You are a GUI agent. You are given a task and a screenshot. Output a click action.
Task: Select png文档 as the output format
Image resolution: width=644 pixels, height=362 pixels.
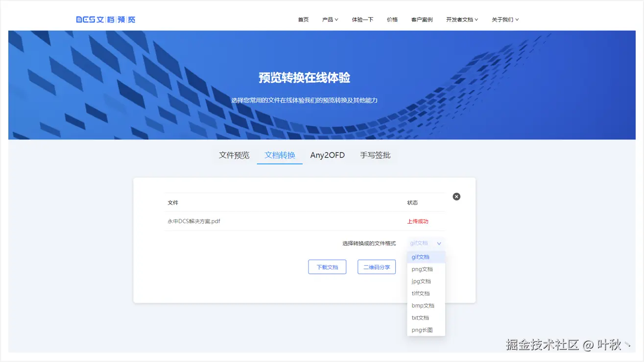pyautogui.click(x=422, y=269)
